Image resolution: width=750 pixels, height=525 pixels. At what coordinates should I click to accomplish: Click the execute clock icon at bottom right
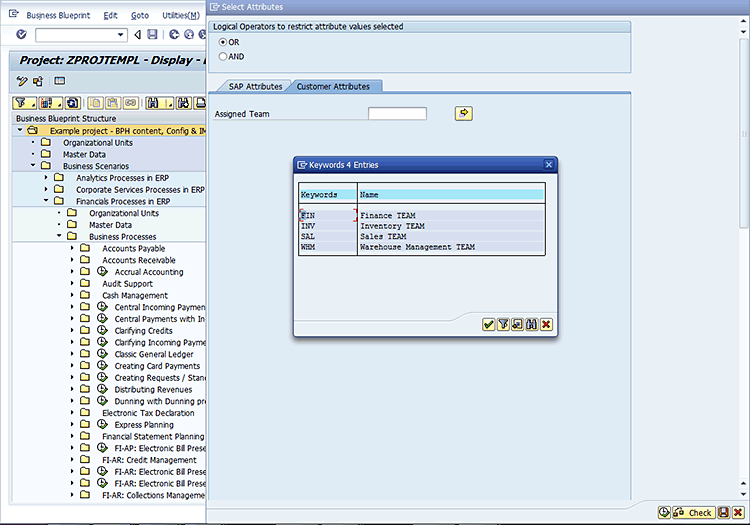tap(664, 512)
